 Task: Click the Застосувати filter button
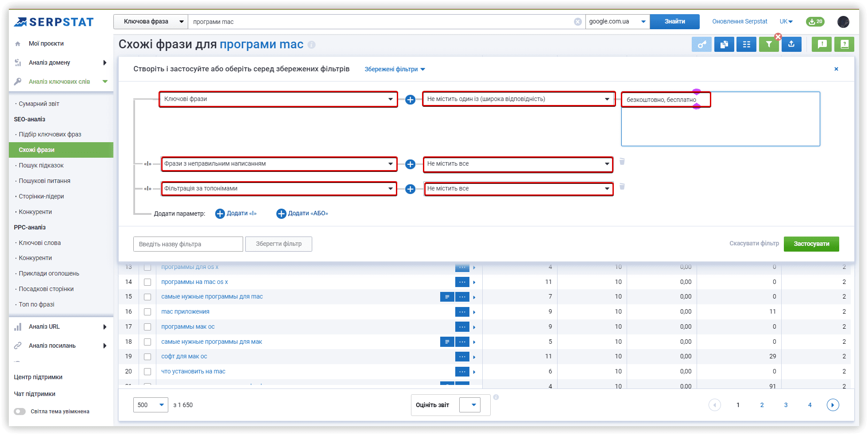(x=811, y=244)
